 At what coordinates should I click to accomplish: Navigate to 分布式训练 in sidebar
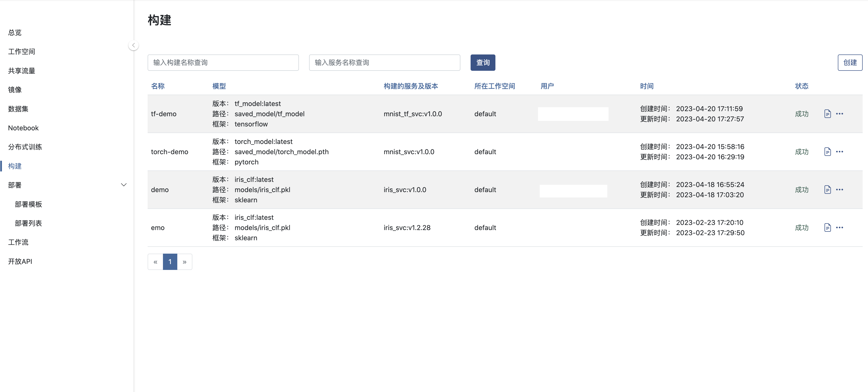tap(25, 147)
